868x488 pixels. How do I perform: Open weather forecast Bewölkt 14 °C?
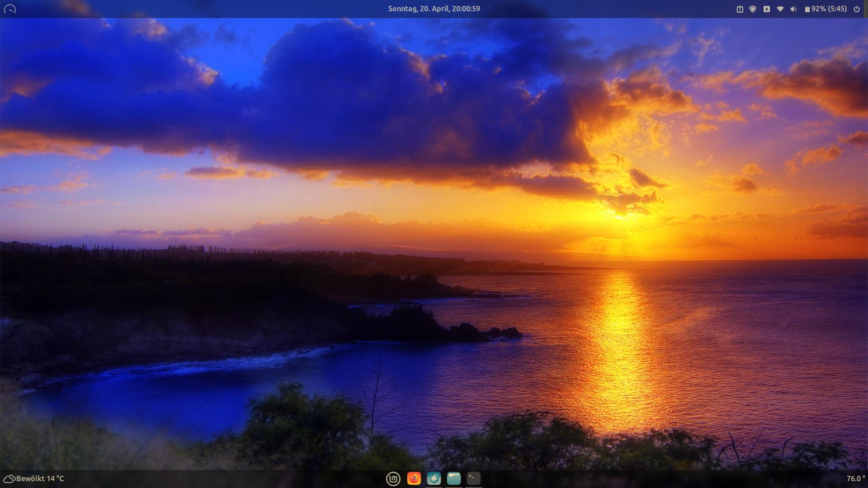click(x=40, y=479)
